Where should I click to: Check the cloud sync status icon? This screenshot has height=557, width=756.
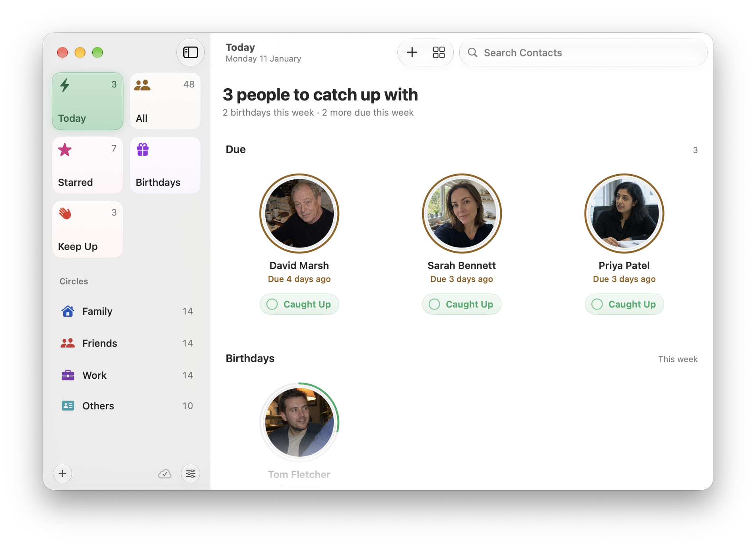[165, 473]
